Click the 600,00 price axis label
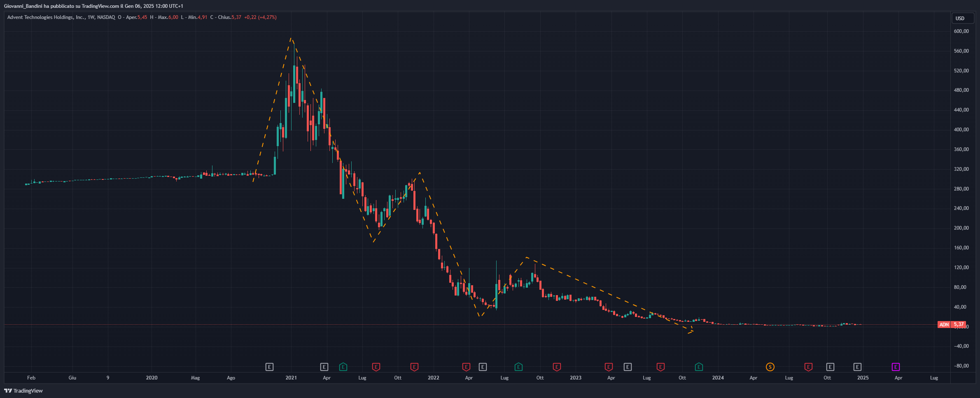 pos(961,31)
